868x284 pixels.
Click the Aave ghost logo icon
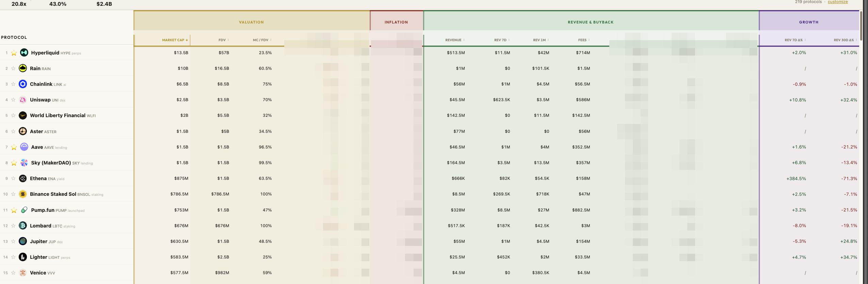(x=24, y=147)
